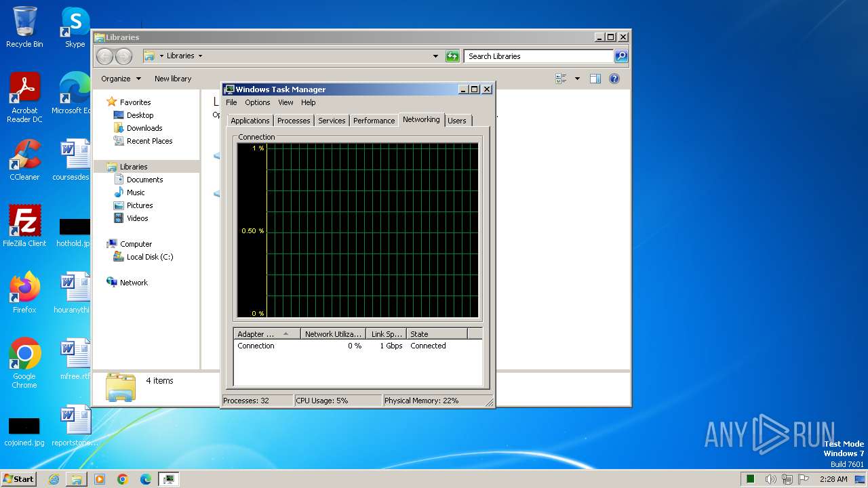Change view icon in Libraries toolbar
This screenshot has height=488, width=868.
[561, 79]
